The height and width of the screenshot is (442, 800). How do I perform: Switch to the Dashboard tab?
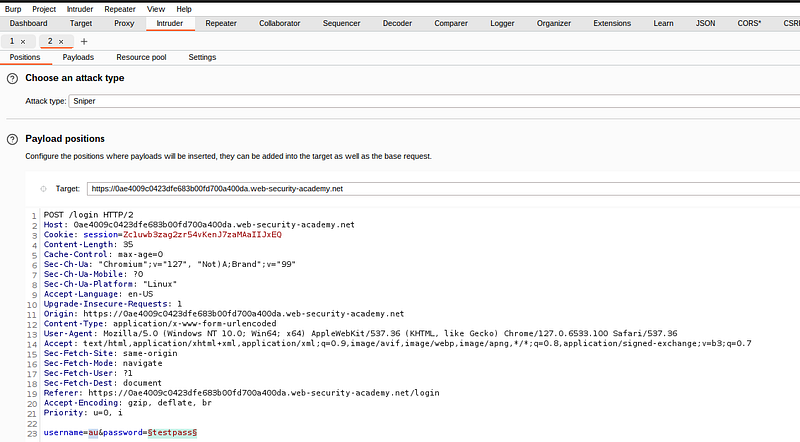click(x=29, y=23)
